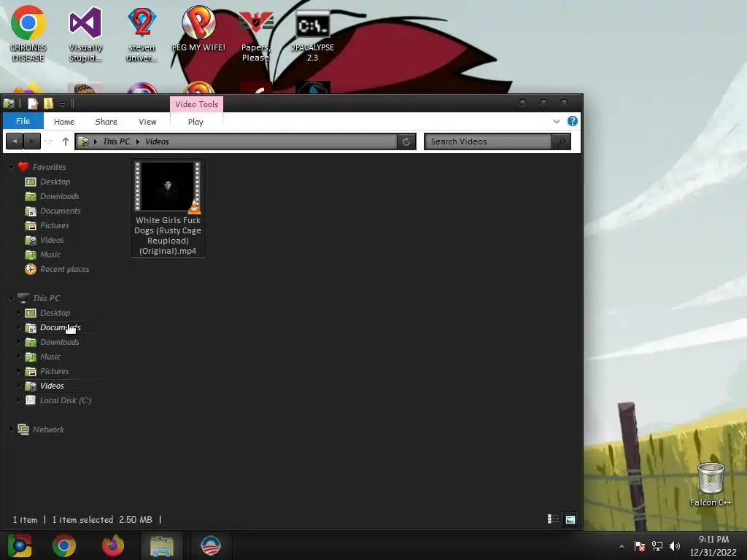Open Downloads under This PC

tap(60, 342)
